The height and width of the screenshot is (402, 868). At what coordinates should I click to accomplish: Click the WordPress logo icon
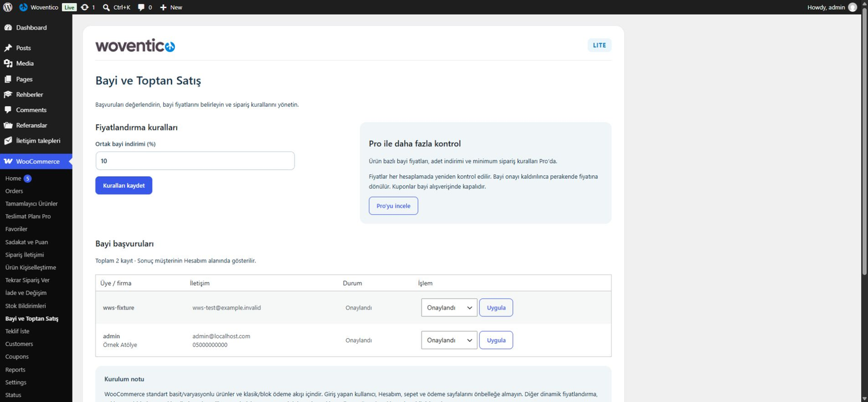click(7, 7)
